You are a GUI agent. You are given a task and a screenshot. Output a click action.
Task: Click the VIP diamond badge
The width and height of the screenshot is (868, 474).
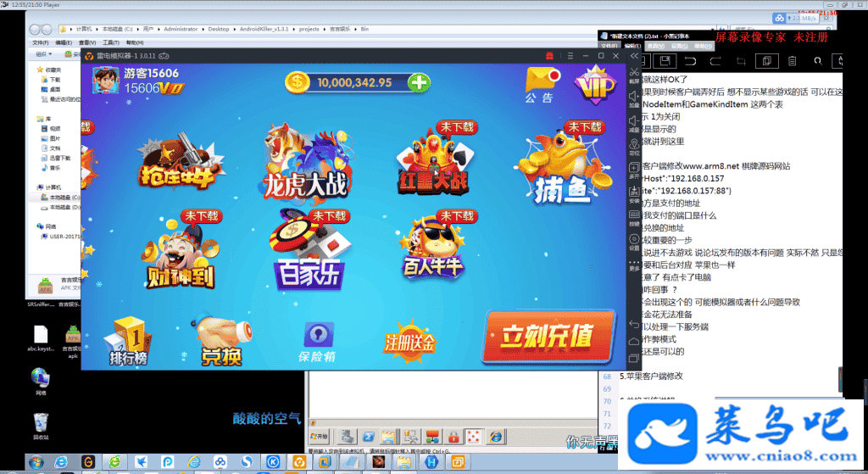coord(597,85)
